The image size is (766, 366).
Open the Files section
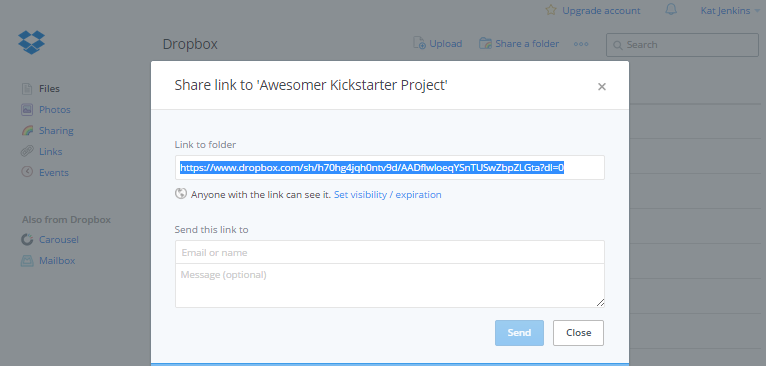coord(49,89)
